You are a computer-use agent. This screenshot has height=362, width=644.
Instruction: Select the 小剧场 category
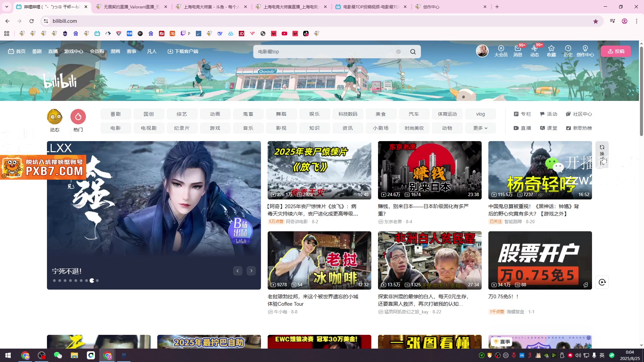381,128
